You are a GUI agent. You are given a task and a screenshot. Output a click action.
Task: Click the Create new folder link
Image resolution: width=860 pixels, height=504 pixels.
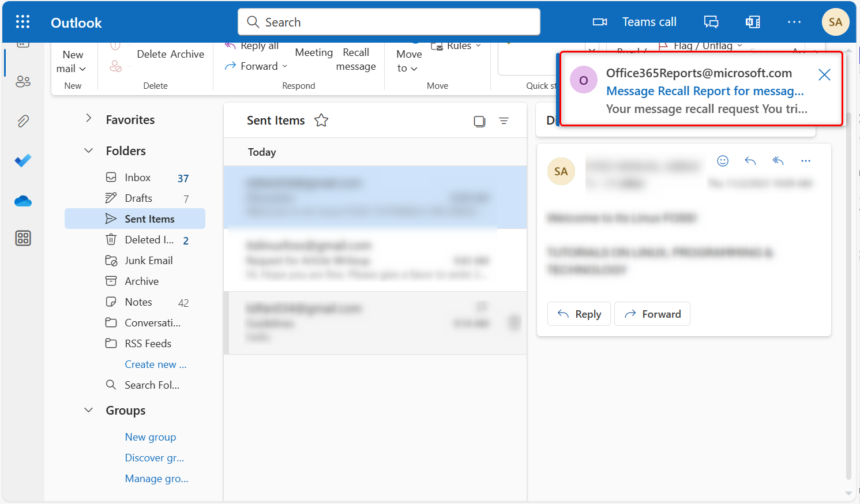pos(156,364)
